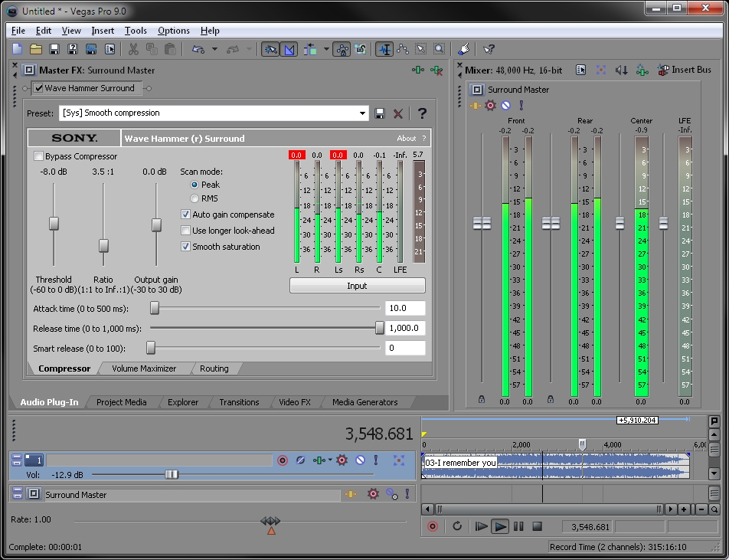The height and width of the screenshot is (560, 729).
Task: Click the track 1 Vol slider handle
Action: pos(172,474)
